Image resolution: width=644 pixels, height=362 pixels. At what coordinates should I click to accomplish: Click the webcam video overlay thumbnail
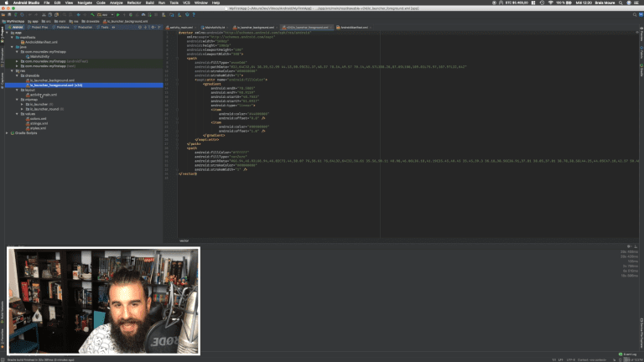tap(103, 301)
